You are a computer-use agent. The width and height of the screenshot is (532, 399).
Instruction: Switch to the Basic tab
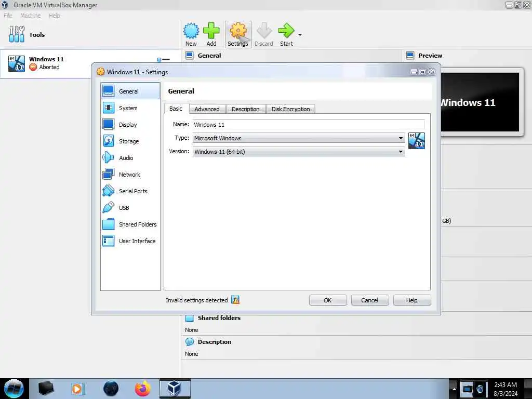pyautogui.click(x=176, y=109)
